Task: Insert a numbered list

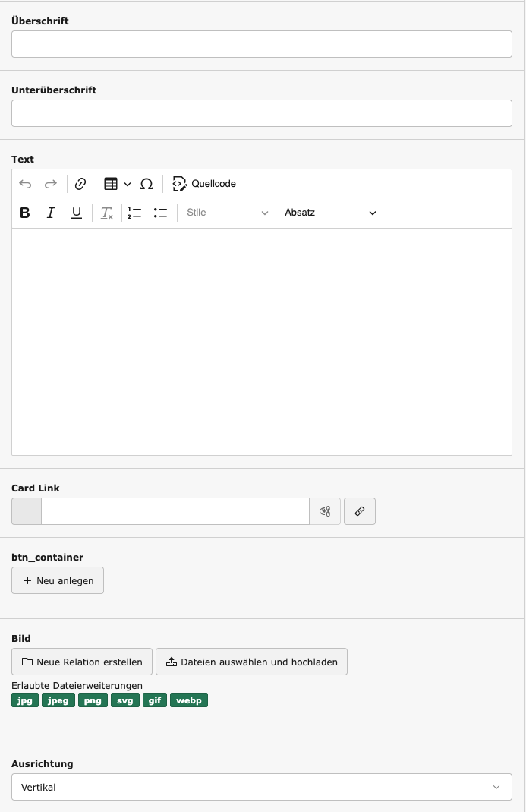Action: 134,213
